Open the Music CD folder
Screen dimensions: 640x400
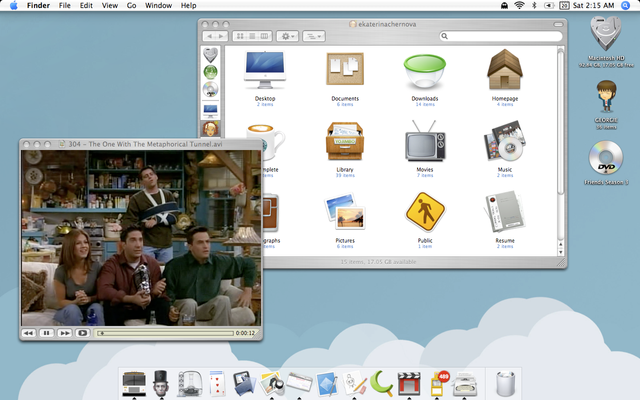pos(505,141)
